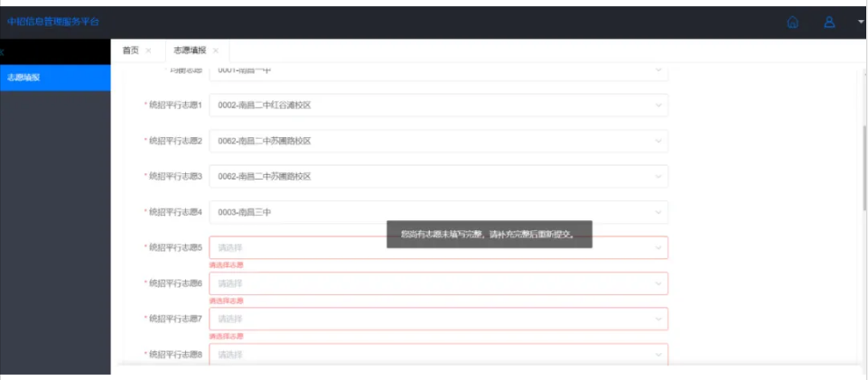Click the 统招平行志愿8 field label
Viewport: 868px width, 380px height.
point(175,354)
